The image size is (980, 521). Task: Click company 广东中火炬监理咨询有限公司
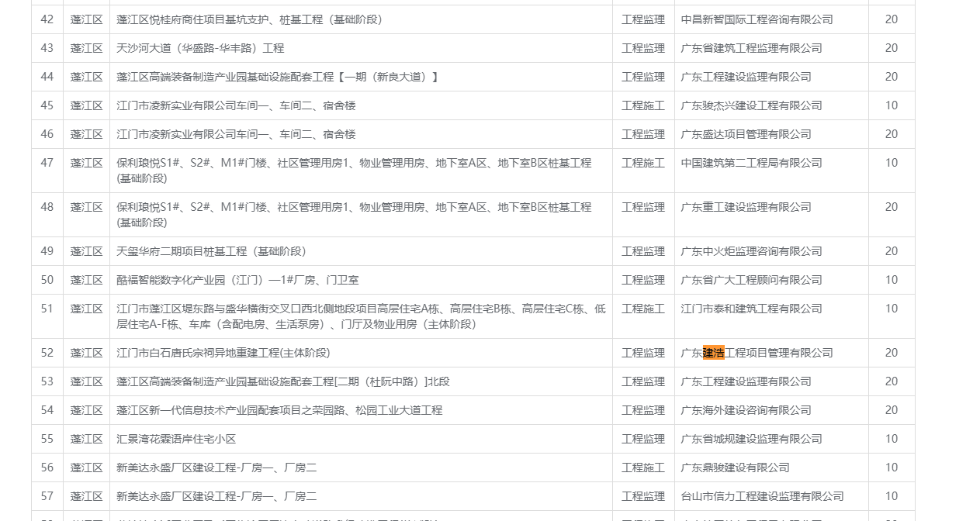tap(751, 251)
